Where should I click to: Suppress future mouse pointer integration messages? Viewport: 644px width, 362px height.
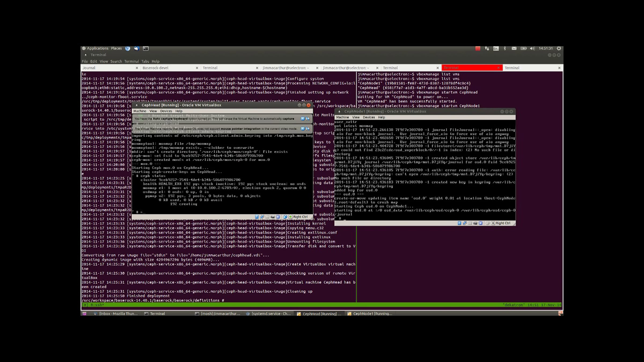(308, 129)
